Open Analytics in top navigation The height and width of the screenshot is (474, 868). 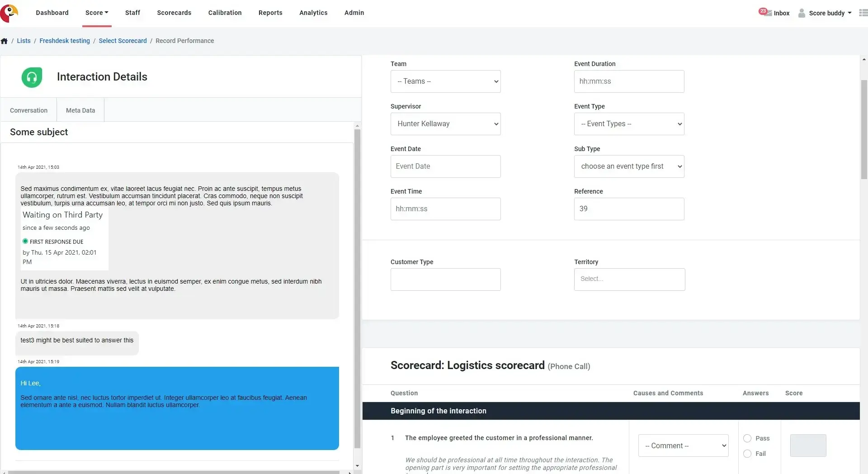tap(313, 13)
